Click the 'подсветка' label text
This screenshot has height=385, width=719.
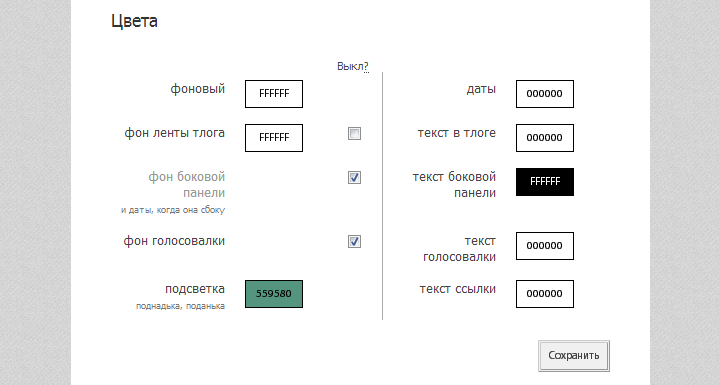(x=195, y=289)
